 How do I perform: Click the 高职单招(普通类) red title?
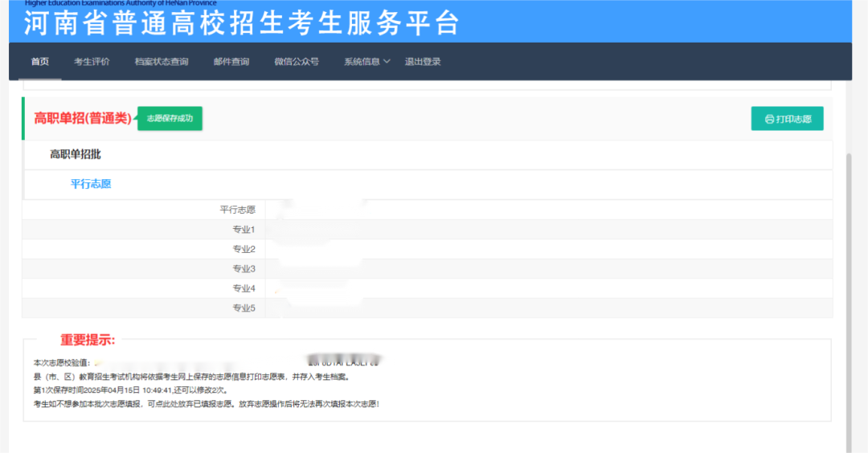[x=83, y=118]
